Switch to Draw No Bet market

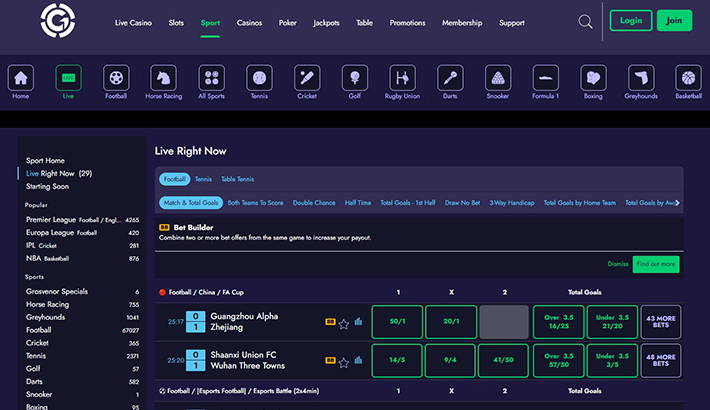(x=462, y=203)
